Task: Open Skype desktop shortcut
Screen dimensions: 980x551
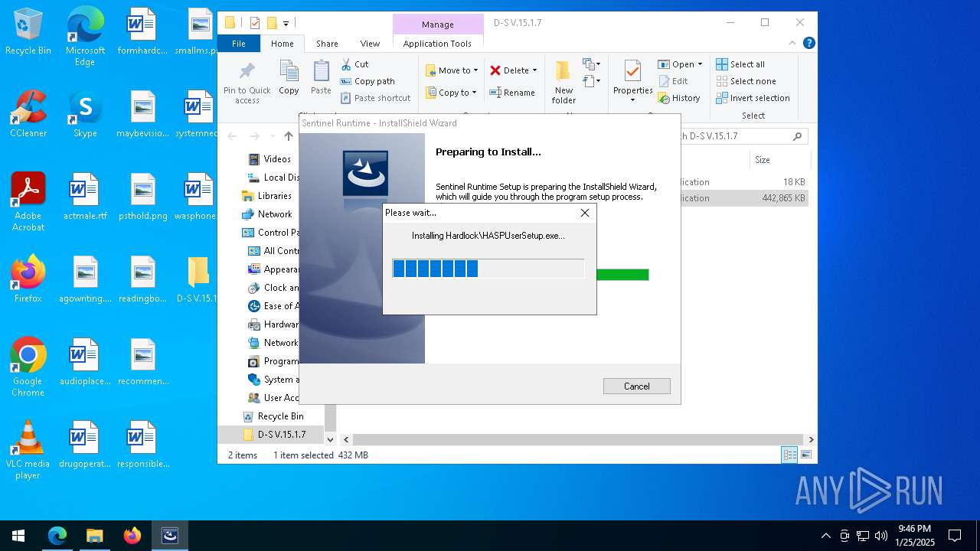Action: coord(85,115)
